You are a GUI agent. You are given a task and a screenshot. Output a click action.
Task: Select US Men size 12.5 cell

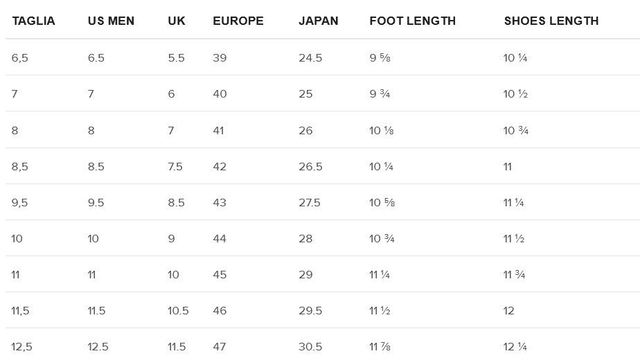98,347
